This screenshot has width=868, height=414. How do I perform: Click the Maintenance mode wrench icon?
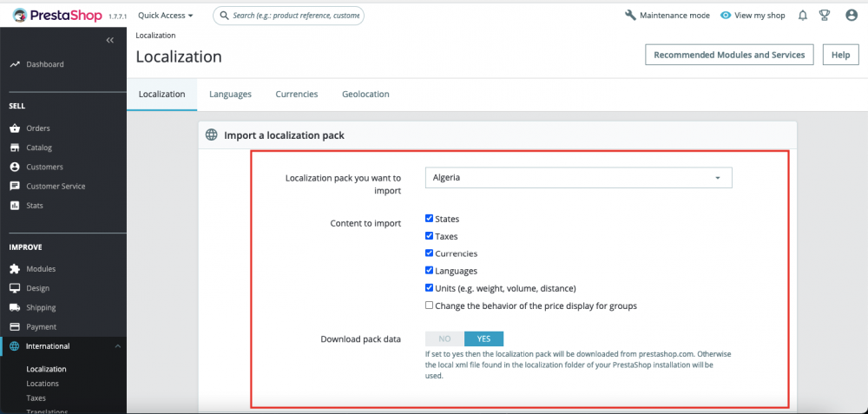tap(630, 16)
